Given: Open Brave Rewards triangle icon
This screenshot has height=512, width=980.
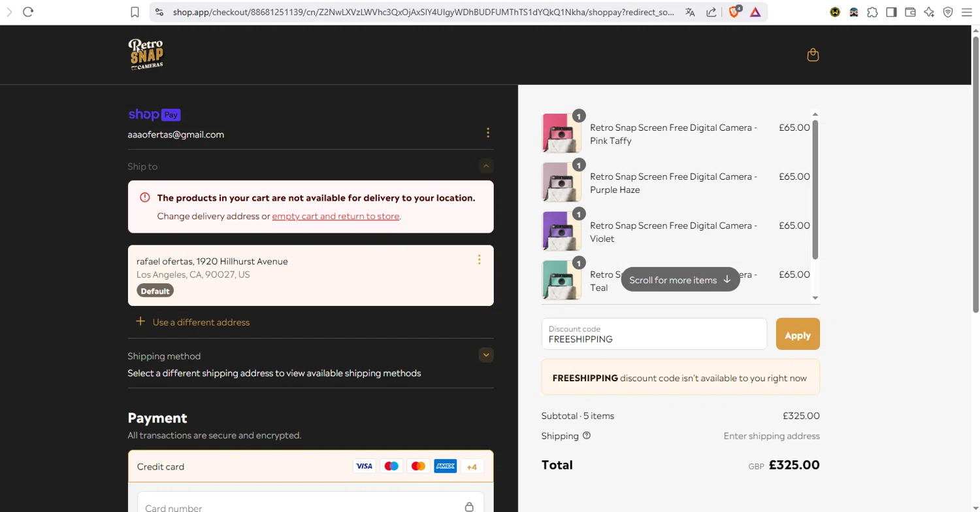Looking at the screenshot, I should (x=755, y=12).
